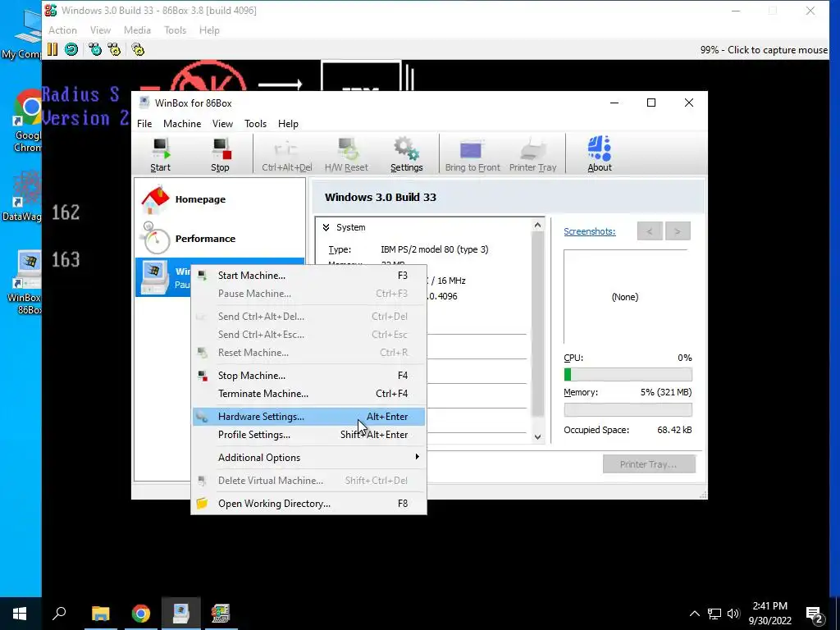Viewport: 840px width, 630px height.
Task: Open WinBox Tools menu
Action: tap(256, 124)
